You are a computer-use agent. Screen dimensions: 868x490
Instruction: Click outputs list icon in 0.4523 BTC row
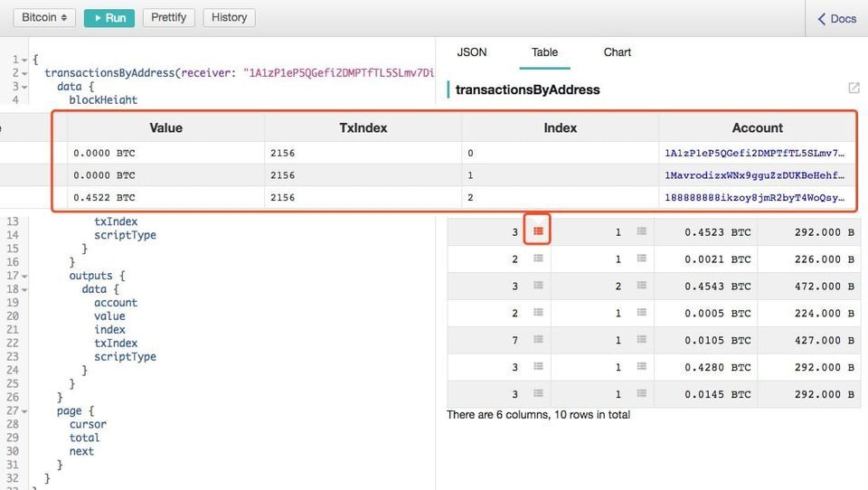tap(641, 231)
